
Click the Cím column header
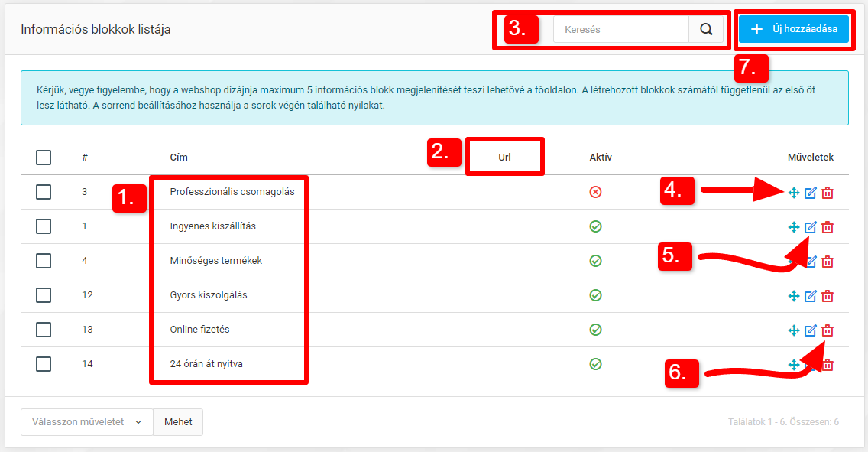(179, 158)
